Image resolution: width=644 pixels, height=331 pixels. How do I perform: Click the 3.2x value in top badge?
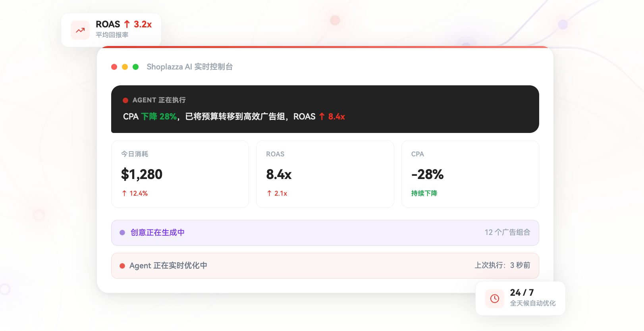(143, 24)
